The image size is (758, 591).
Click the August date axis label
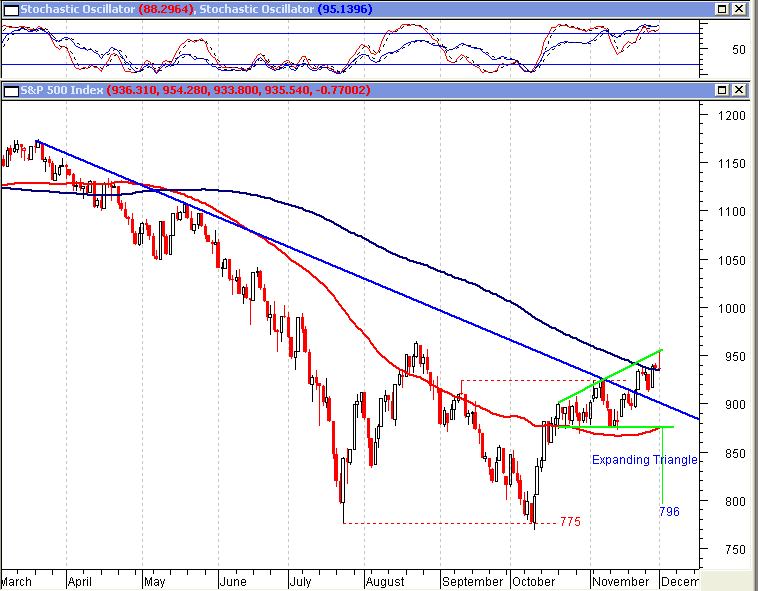point(385,582)
